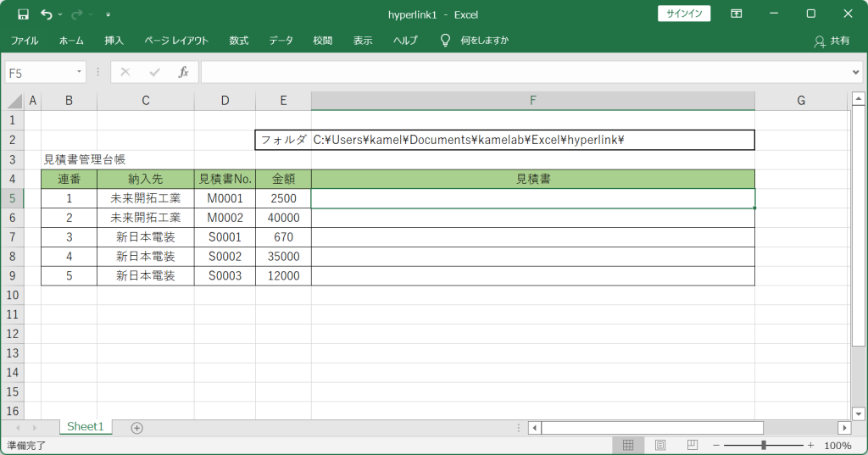868x455 pixels.
Task: Click the Redo arrow icon
Action: tap(77, 14)
